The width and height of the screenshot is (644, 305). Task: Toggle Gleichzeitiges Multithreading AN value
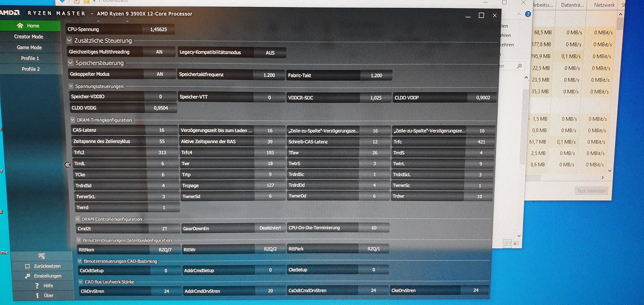159,52
